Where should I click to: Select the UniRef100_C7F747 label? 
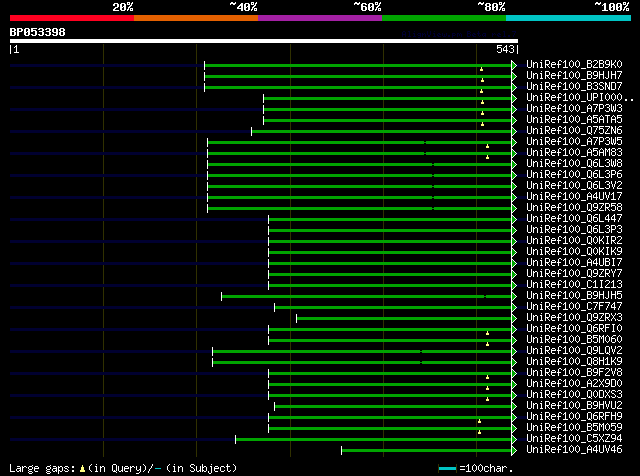click(x=574, y=307)
